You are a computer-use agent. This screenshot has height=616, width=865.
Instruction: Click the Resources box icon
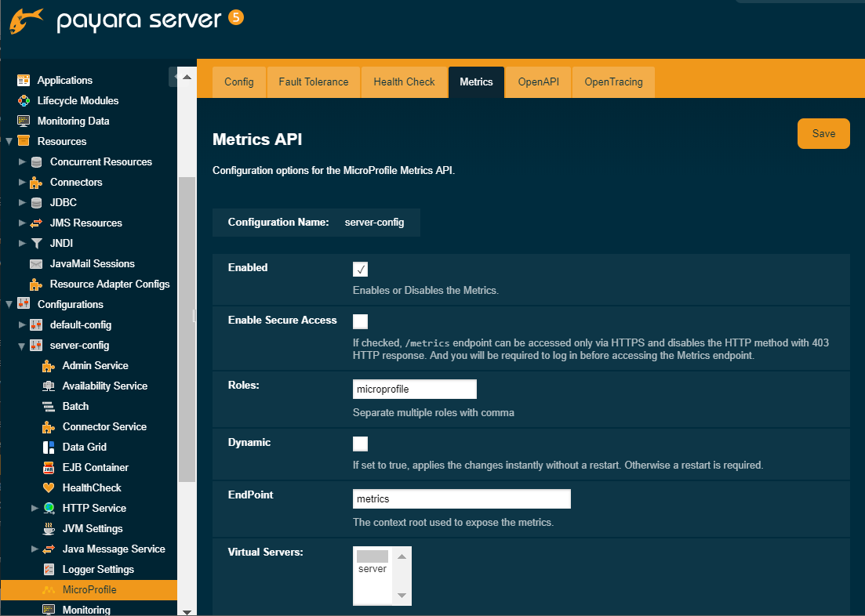pyautogui.click(x=24, y=141)
